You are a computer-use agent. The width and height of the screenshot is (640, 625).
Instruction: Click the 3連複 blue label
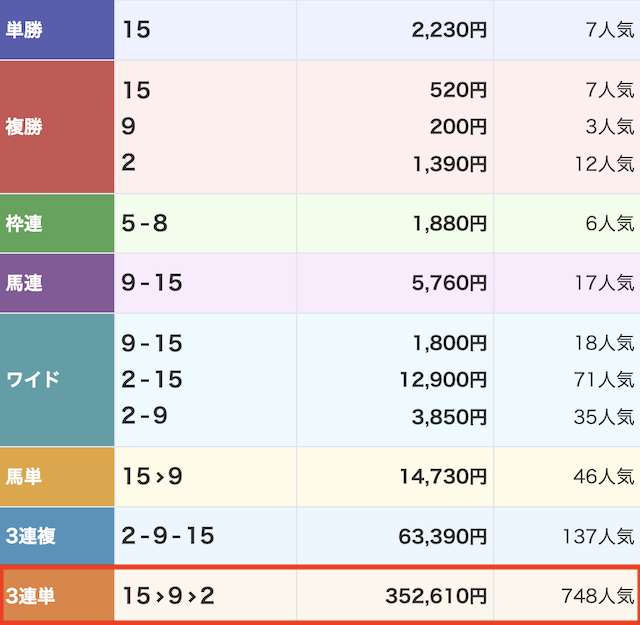[57, 536]
